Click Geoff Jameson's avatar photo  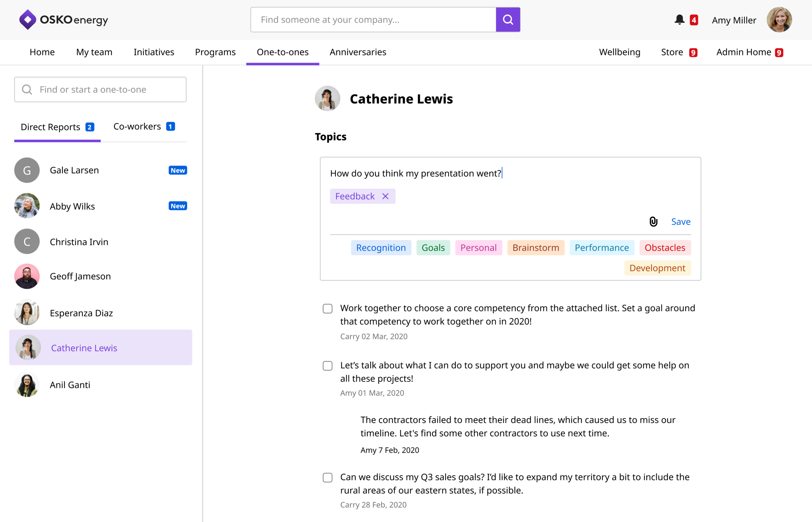pyautogui.click(x=27, y=276)
